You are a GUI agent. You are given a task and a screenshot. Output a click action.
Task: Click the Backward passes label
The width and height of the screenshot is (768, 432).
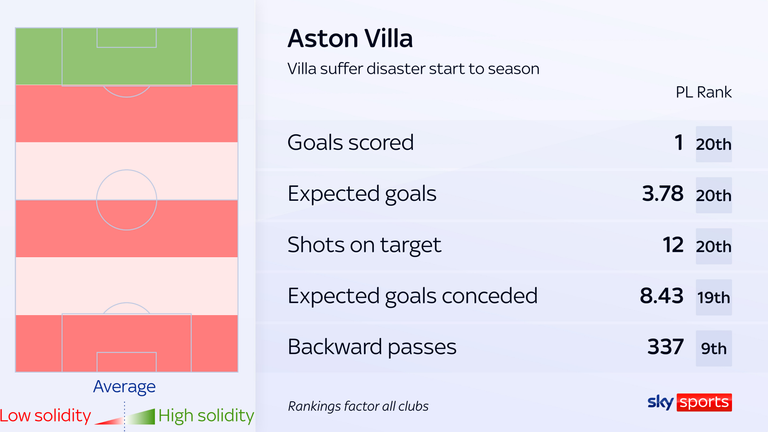372,347
